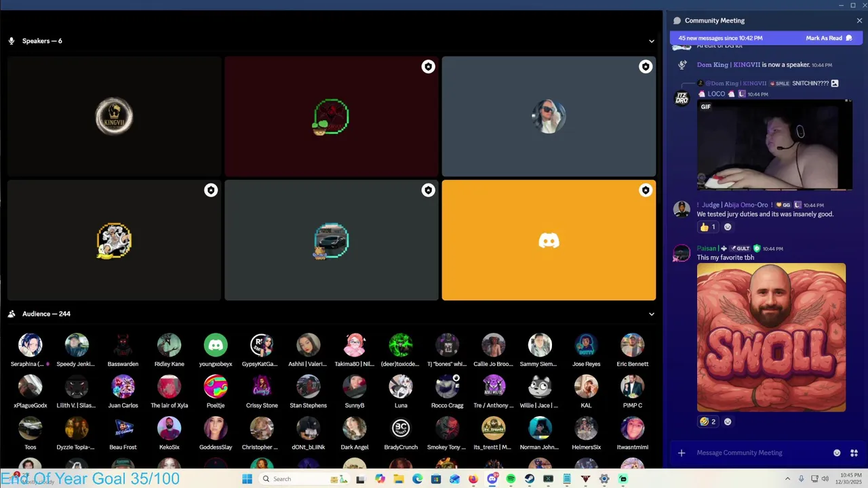
Task: Open the Windows Start menu
Action: (x=247, y=479)
